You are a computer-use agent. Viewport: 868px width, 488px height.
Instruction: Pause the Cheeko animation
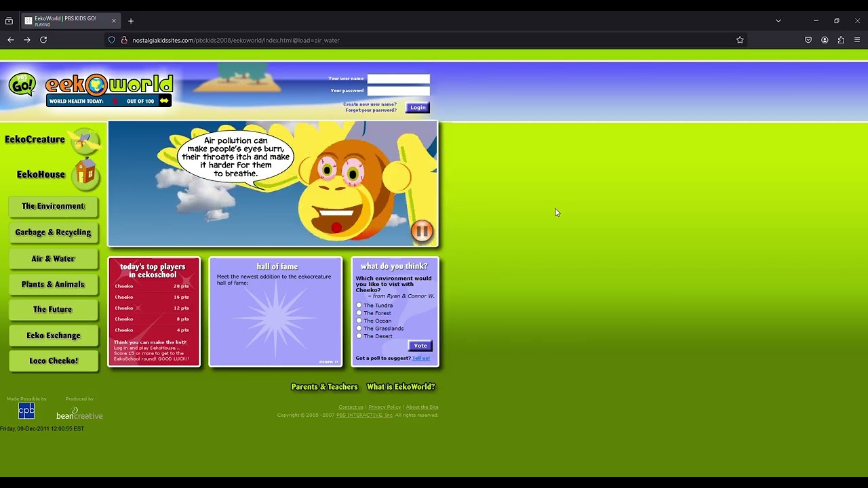pyautogui.click(x=422, y=231)
